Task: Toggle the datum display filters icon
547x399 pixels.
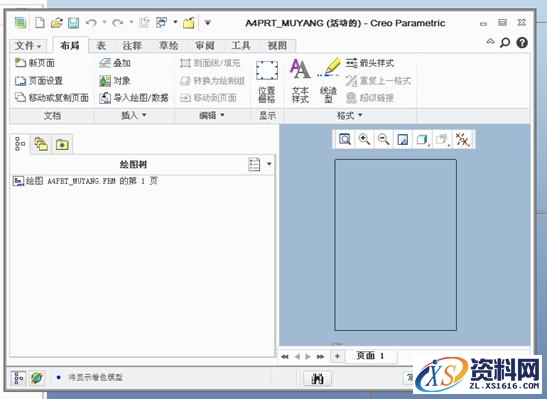Action: coord(463,140)
